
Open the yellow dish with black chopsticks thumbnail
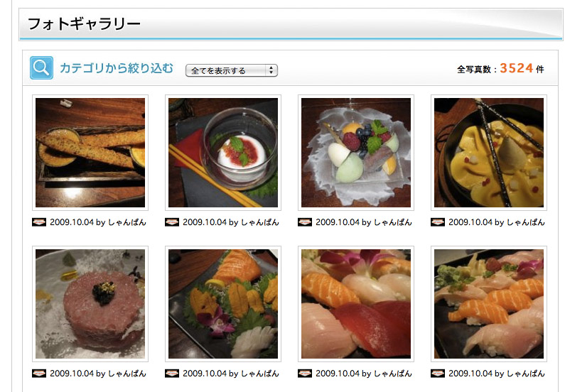click(x=489, y=153)
